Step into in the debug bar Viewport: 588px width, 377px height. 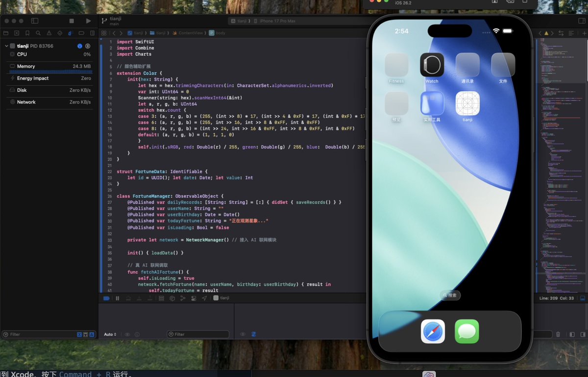(x=139, y=298)
